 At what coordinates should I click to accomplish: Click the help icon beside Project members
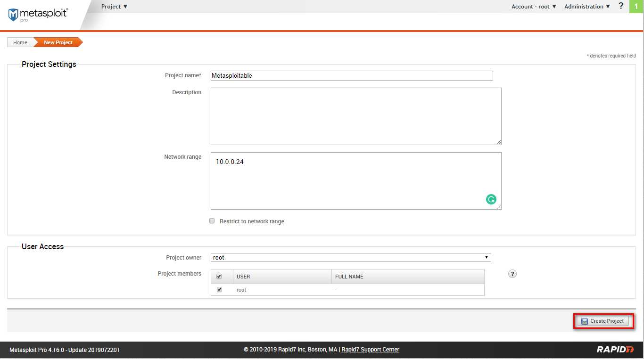pos(512,274)
